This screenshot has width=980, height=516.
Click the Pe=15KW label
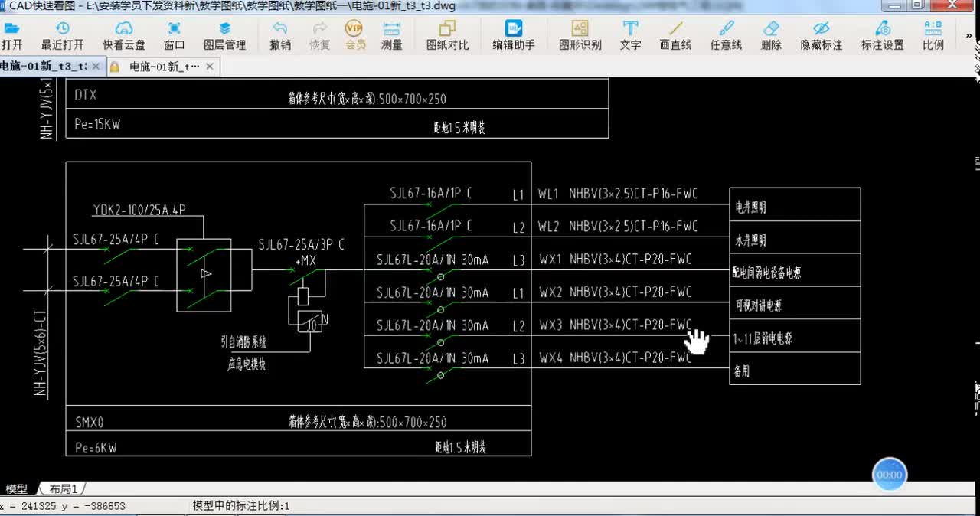(x=97, y=123)
